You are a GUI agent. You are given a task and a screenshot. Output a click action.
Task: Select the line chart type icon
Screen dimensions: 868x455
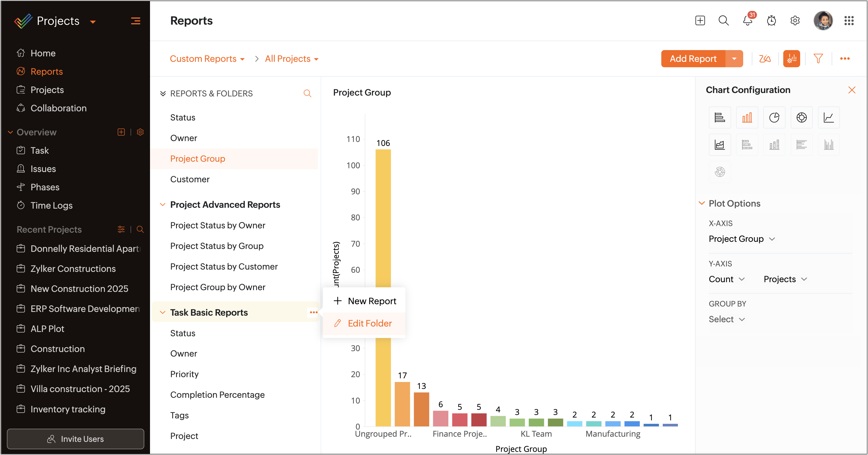828,118
